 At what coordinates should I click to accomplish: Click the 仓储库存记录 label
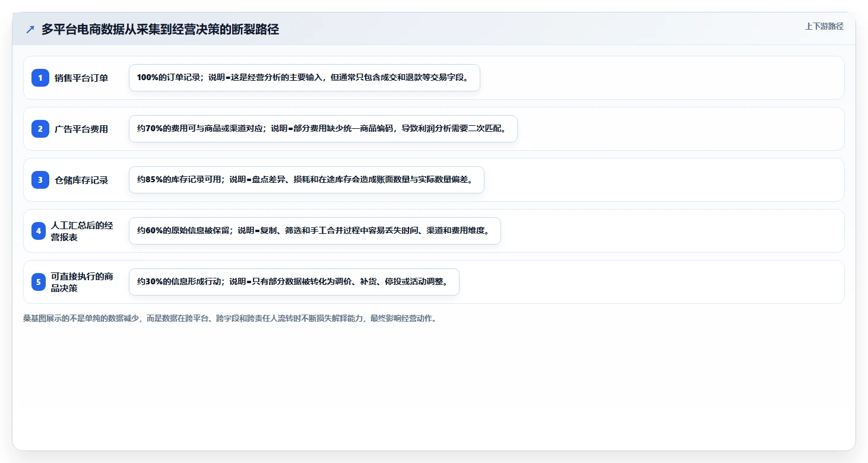(x=81, y=180)
